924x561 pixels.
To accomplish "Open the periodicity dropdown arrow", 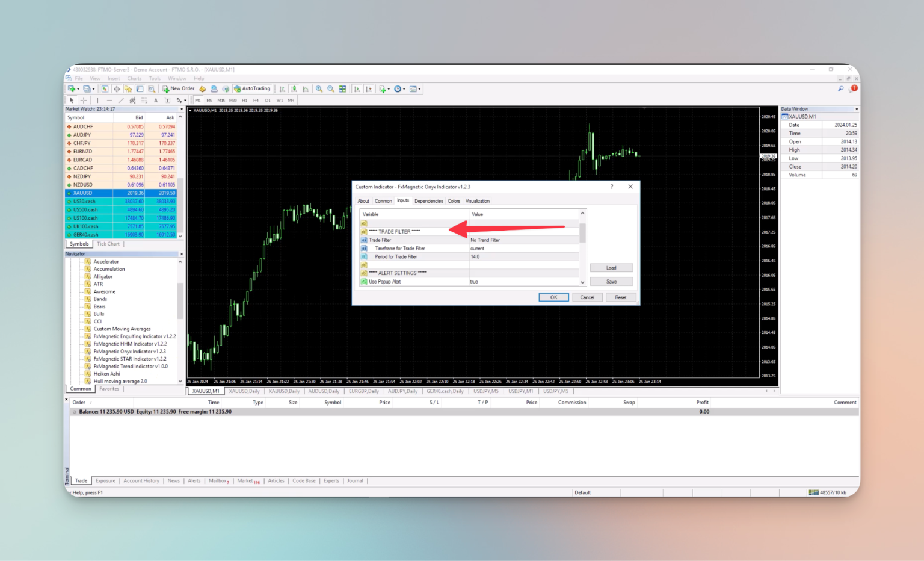I will [404, 88].
